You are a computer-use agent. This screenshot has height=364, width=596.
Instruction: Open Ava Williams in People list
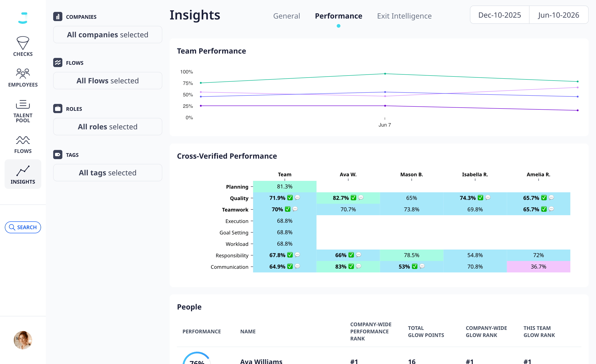(x=261, y=361)
